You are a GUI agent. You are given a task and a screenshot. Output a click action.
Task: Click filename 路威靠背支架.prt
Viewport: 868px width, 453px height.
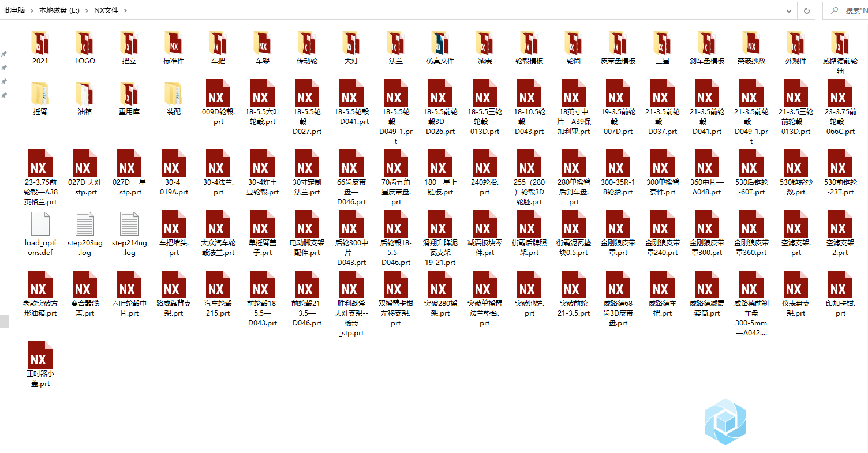174,308
